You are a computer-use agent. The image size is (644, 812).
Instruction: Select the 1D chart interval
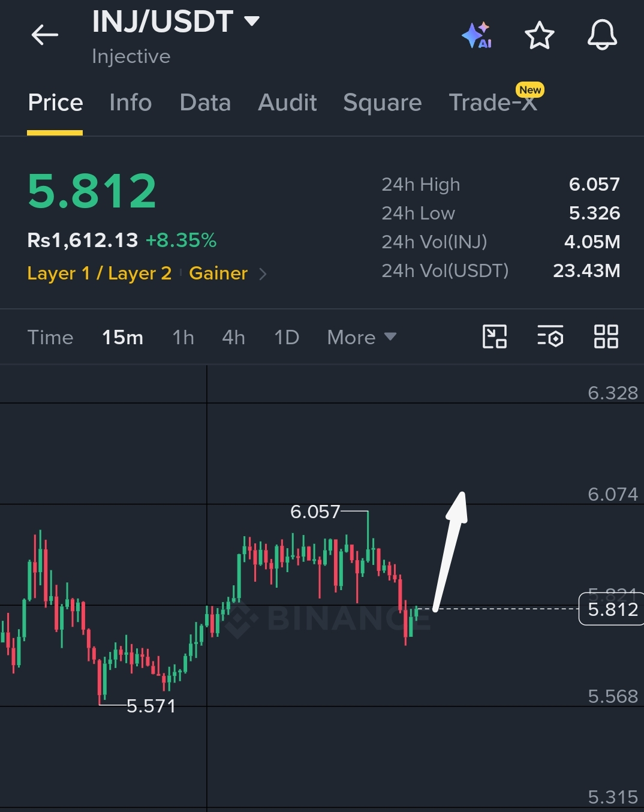287,337
